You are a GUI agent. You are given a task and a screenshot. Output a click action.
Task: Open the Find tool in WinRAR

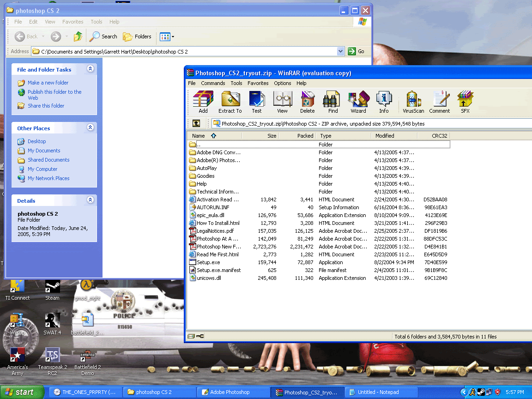point(333,102)
